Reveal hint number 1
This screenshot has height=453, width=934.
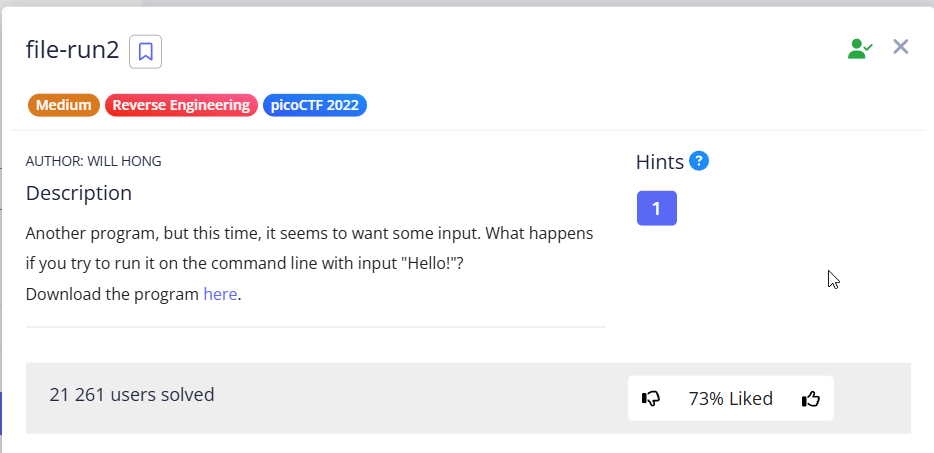coord(656,208)
